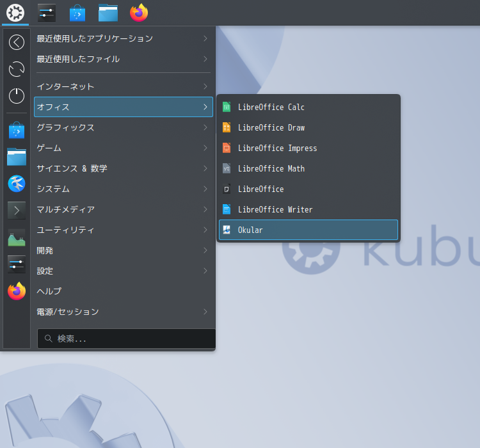The width and height of the screenshot is (480, 448).
Task: Open the オフィス menu category
Action: [124, 107]
